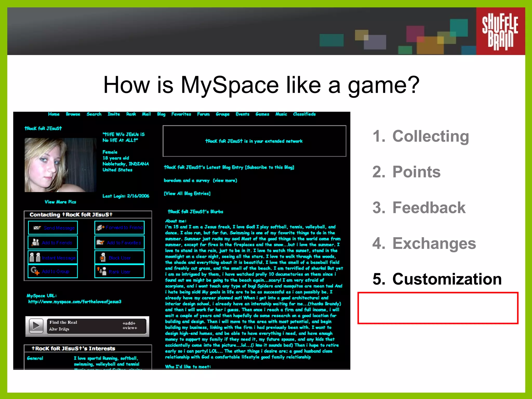Click the Instant Message link text

59,258
